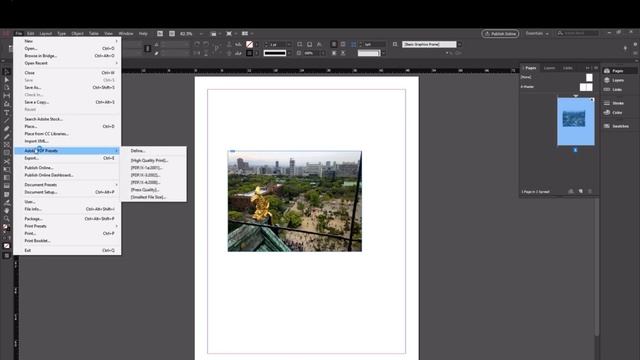Click the Create New Page icon in the Pages panel
The height and width of the screenshot is (360, 640).
pos(581,191)
